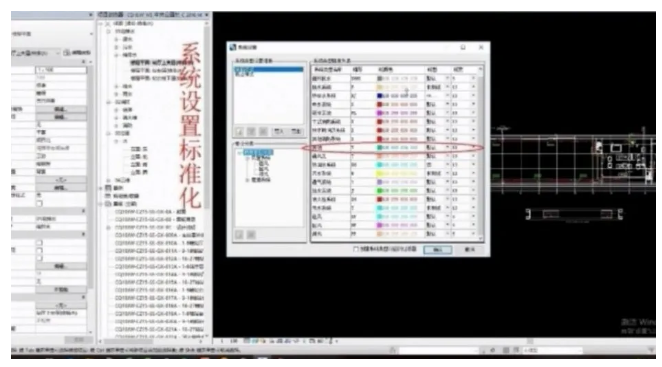Open the line type dropdown in the ZH row
Viewport: 662px width, 367px height.
(x=447, y=199)
